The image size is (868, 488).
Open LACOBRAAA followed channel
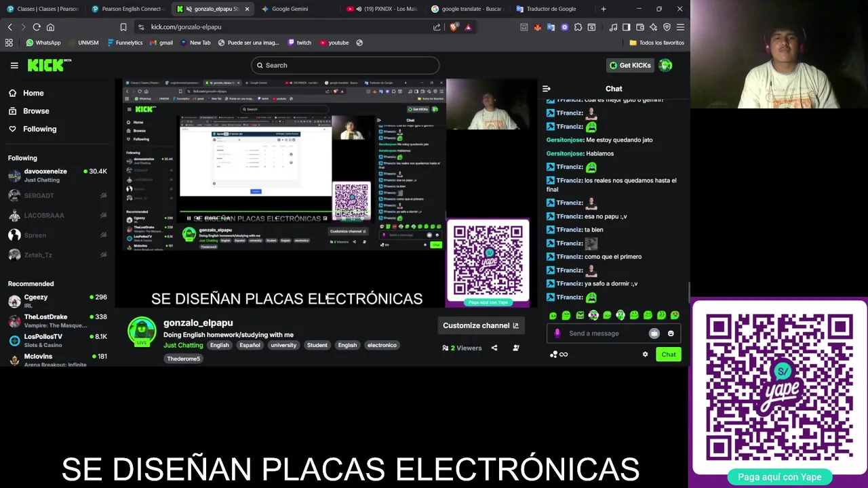[x=58, y=216]
